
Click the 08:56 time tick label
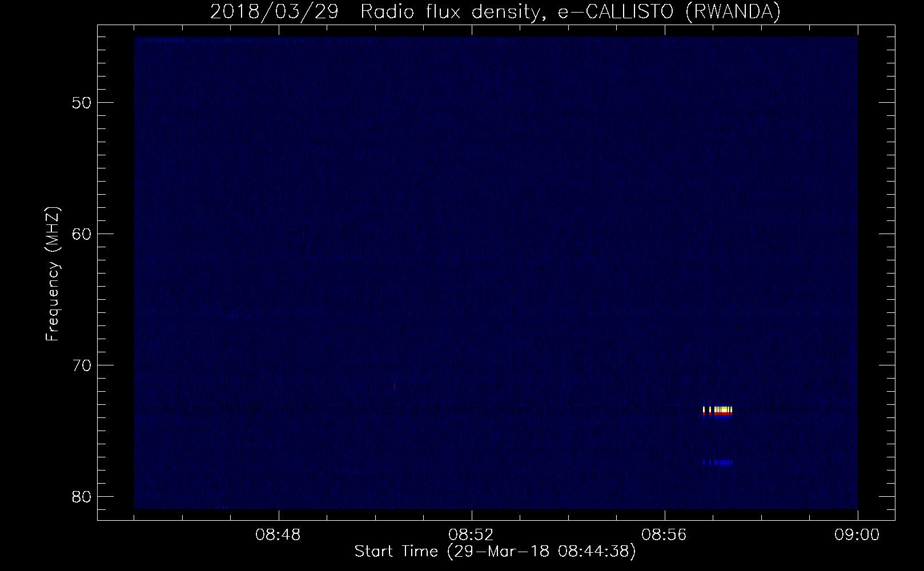(664, 535)
